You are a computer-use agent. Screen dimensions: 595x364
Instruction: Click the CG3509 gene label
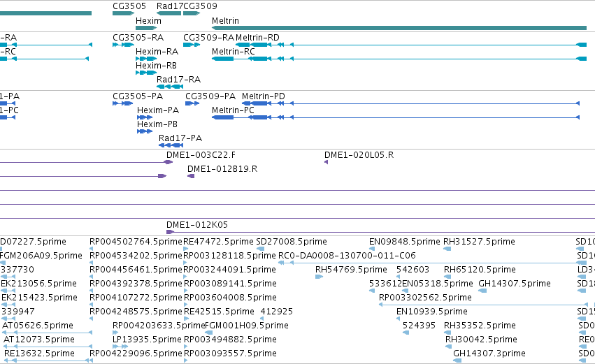(201, 6)
